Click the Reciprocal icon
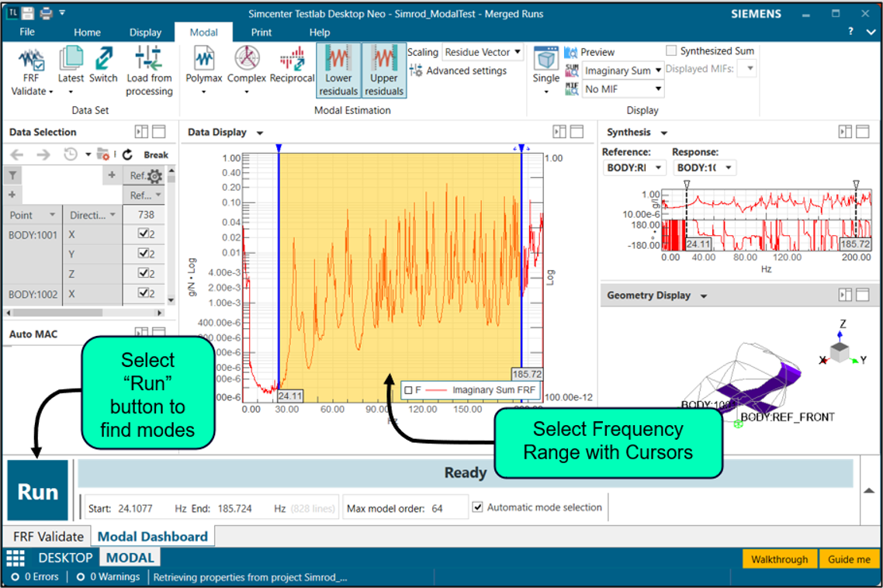This screenshot has height=588, width=883. [292, 61]
